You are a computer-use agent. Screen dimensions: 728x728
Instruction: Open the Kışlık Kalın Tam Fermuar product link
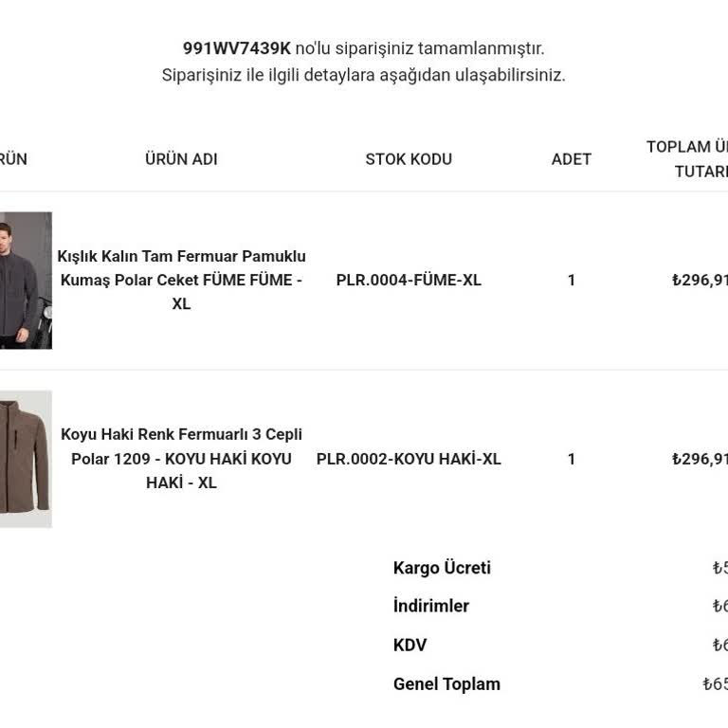click(181, 280)
